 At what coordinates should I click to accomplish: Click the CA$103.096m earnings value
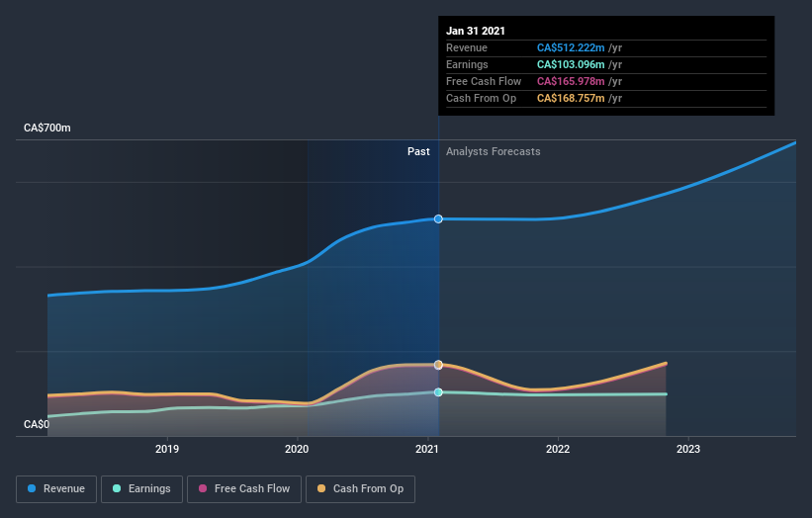(571, 64)
